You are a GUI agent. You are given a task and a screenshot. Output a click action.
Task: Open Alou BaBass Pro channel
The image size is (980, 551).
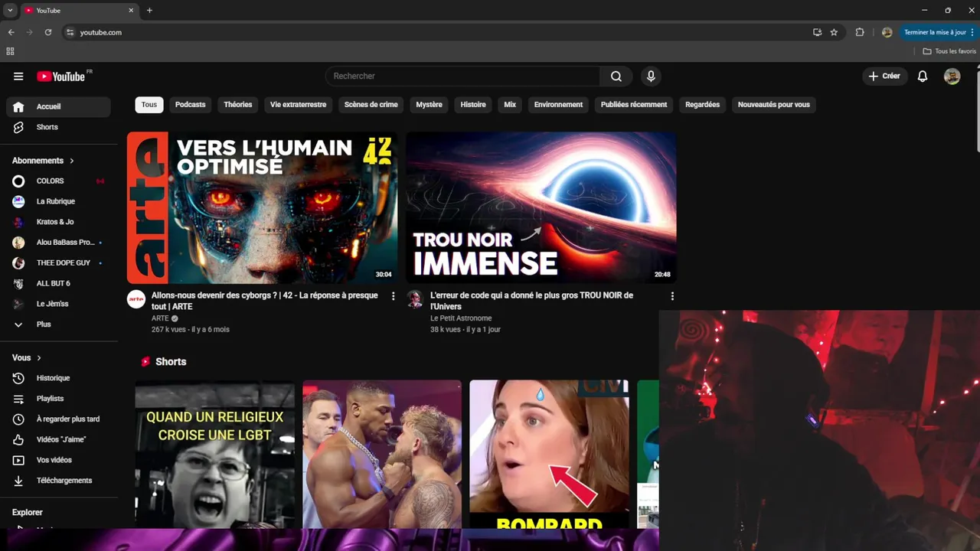tap(58, 243)
